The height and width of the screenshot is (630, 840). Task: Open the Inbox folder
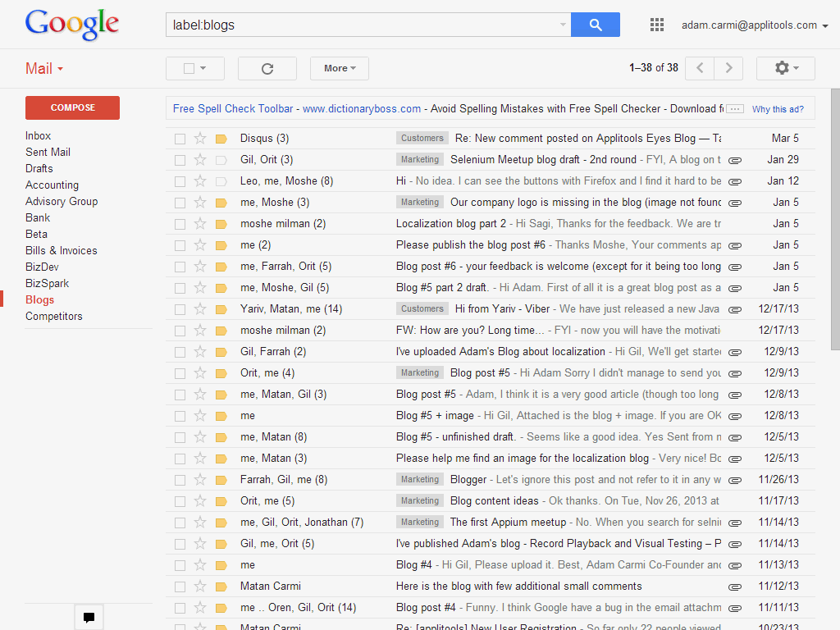[38, 135]
